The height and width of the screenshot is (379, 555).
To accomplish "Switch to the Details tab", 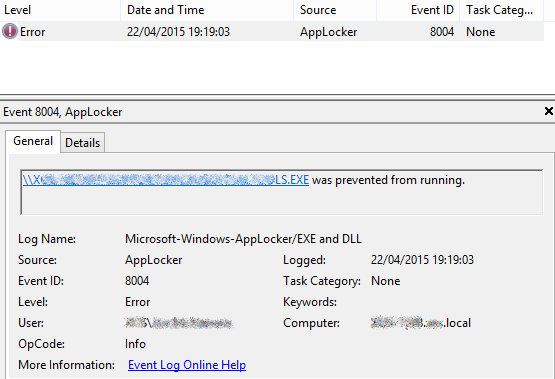I will [82, 143].
